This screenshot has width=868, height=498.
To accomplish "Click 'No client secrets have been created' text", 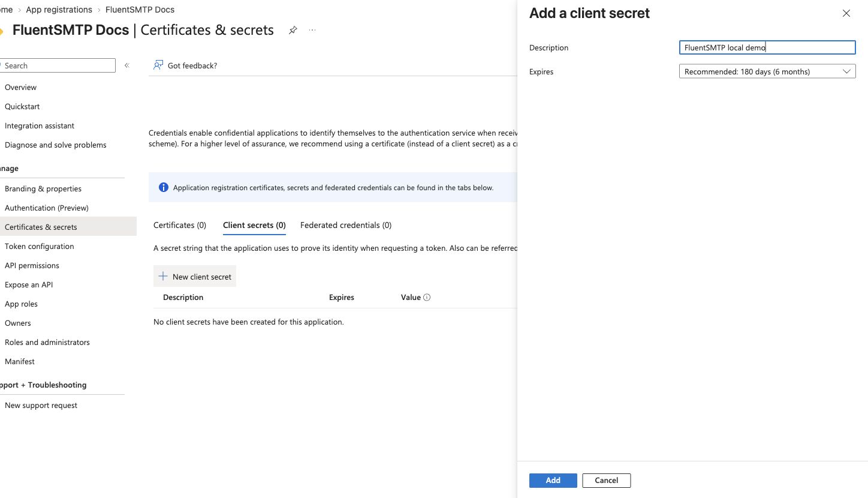I will [249, 322].
